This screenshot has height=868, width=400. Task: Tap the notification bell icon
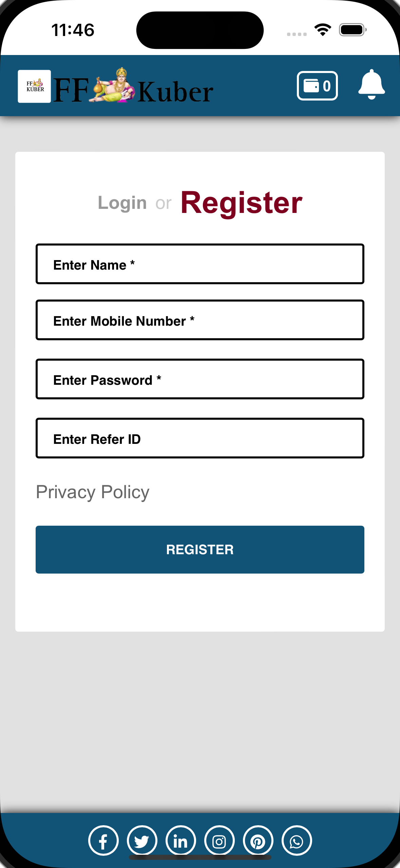coord(372,85)
